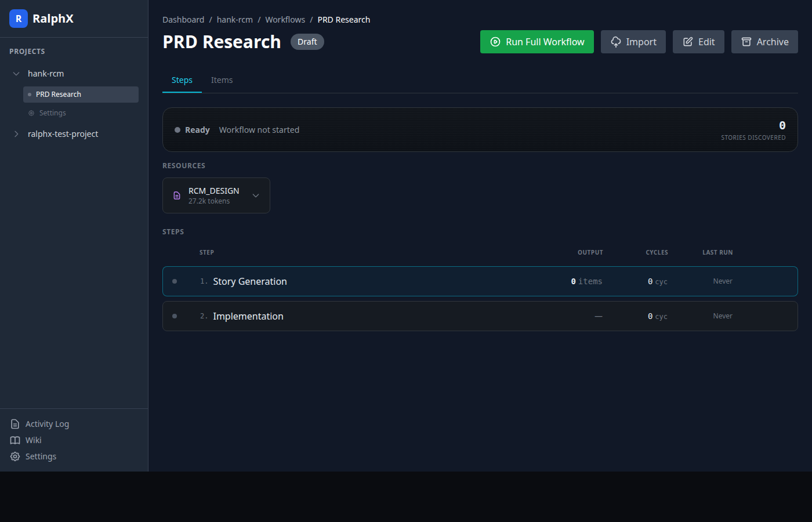Switch to the Items tab
This screenshot has height=522, width=812.
[x=222, y=80]
